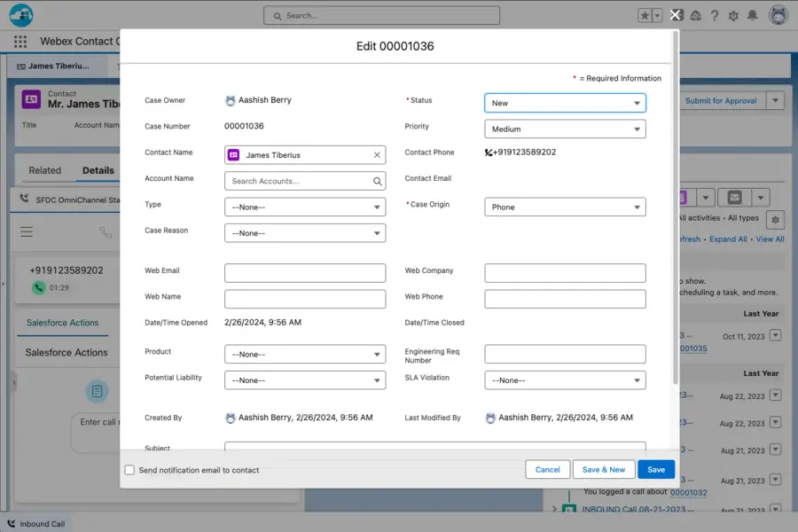The height and width of the screenshot is (532, 798).
Task: Open the SLA Violation picklist
Action: (x=565, y=380)
